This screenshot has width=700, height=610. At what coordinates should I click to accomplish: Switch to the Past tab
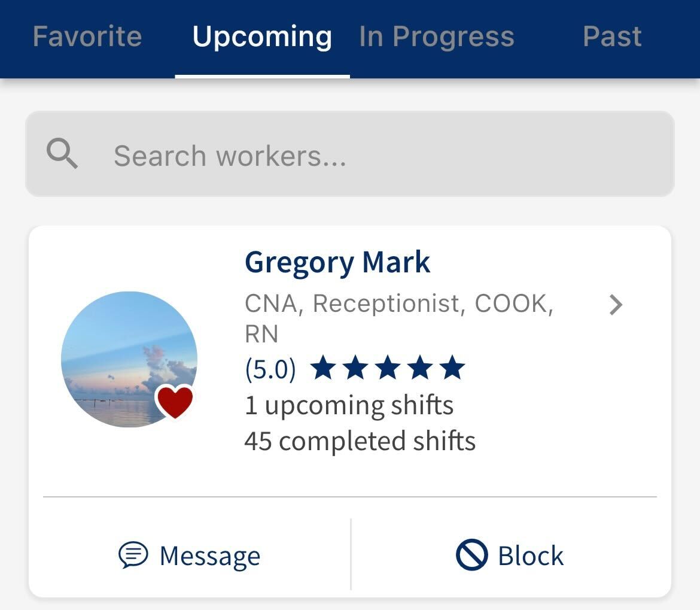point(613,36)
